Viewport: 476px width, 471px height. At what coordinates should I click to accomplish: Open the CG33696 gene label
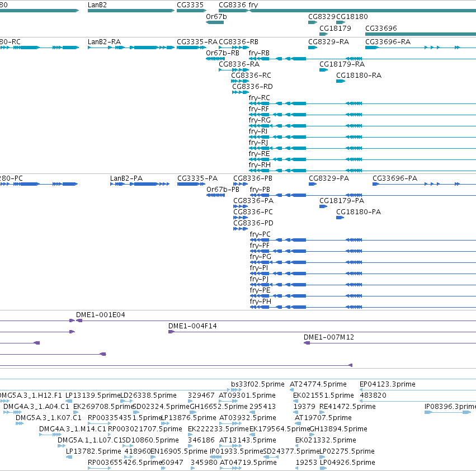click(x=381, y=28)
